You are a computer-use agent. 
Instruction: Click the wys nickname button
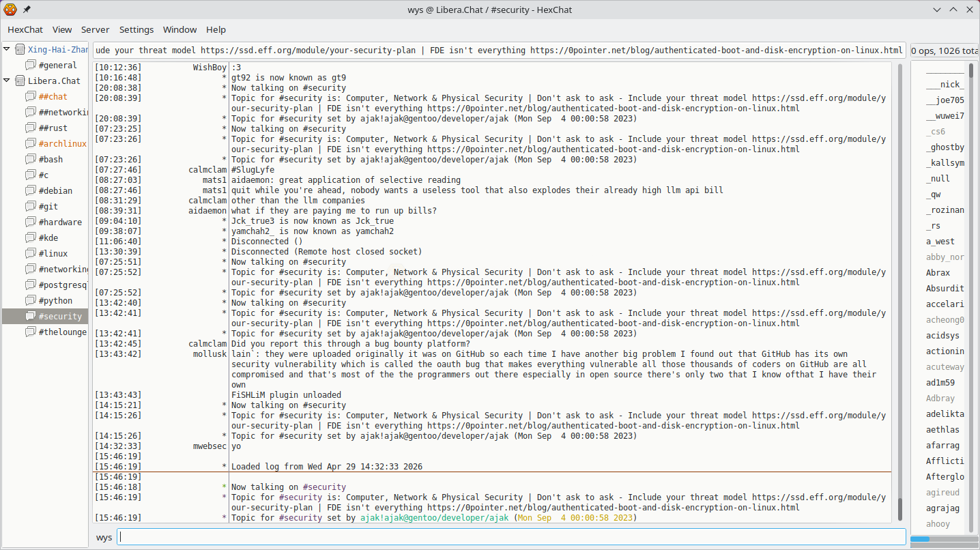tap(104, 538)
